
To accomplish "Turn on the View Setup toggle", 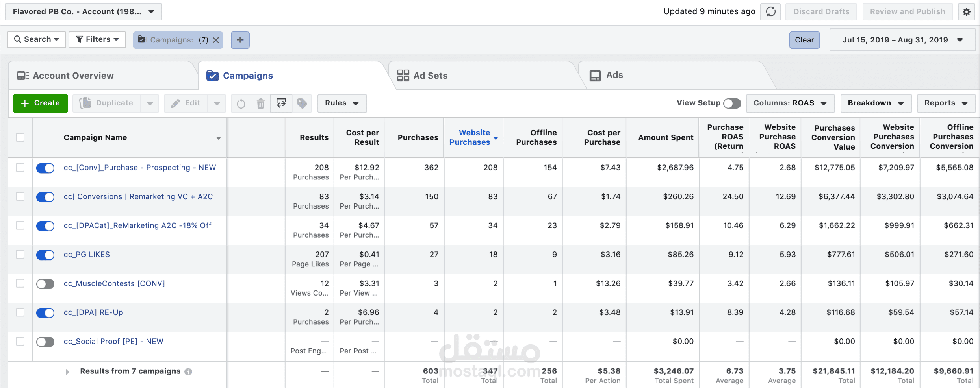I will click(x=732, y=103).
